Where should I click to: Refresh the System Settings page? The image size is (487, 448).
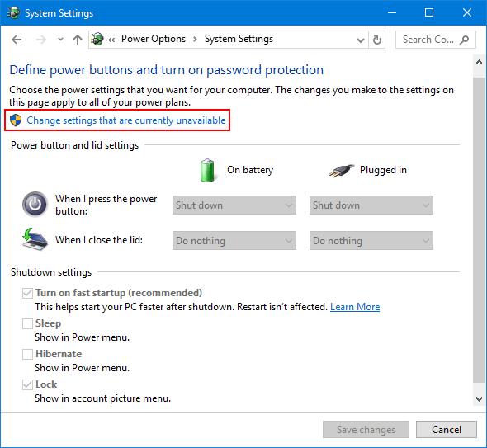[377, 40]
